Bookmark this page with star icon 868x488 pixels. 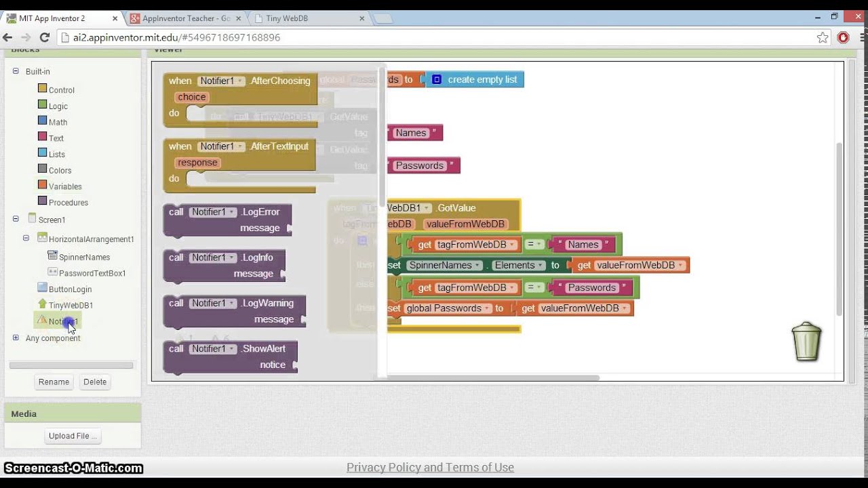[823, 37]
